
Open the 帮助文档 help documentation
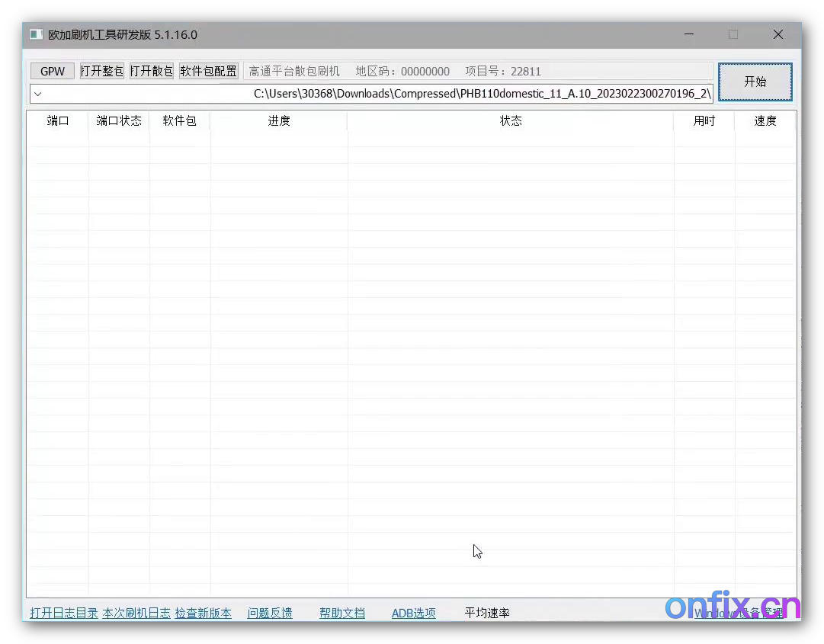tap(342, 613)
